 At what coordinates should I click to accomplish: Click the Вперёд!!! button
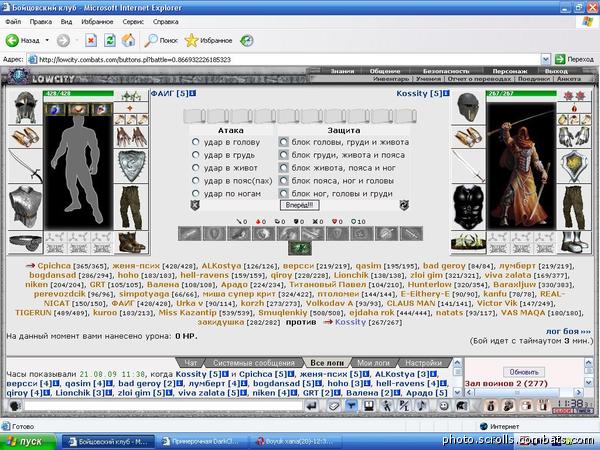300,205
